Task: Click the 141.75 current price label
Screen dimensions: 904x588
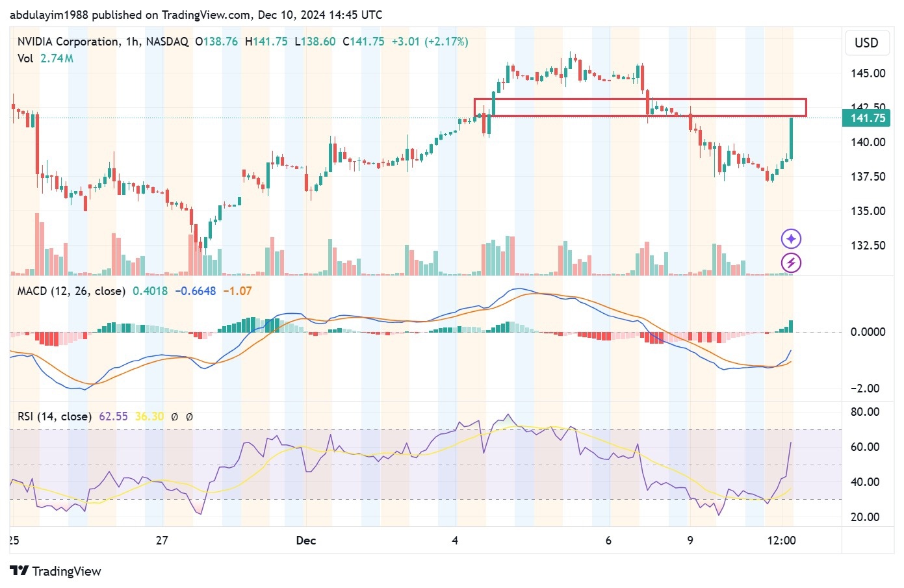Action: coord(868,118)
